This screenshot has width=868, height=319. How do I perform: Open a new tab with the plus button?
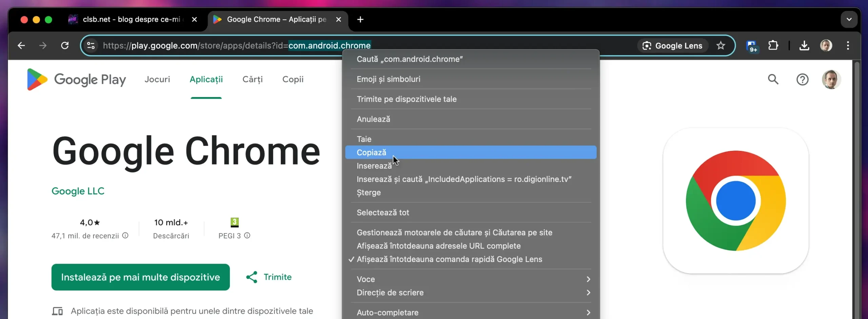pyautogui.click(x=360, y=19)
